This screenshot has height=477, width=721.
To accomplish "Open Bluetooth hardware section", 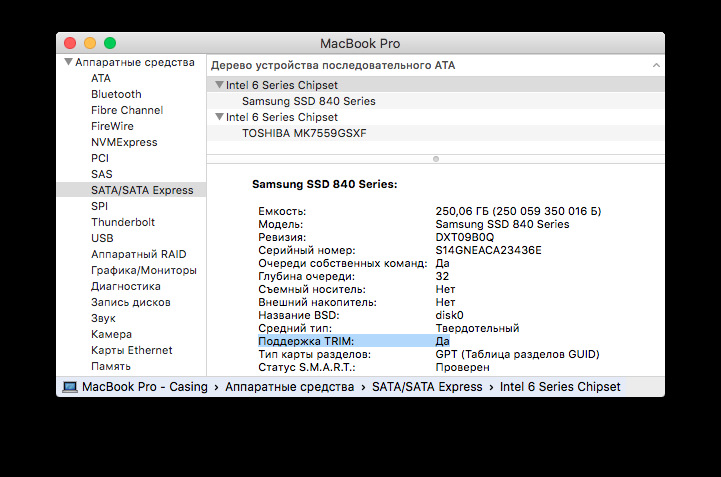I will [x=116, y=94].
